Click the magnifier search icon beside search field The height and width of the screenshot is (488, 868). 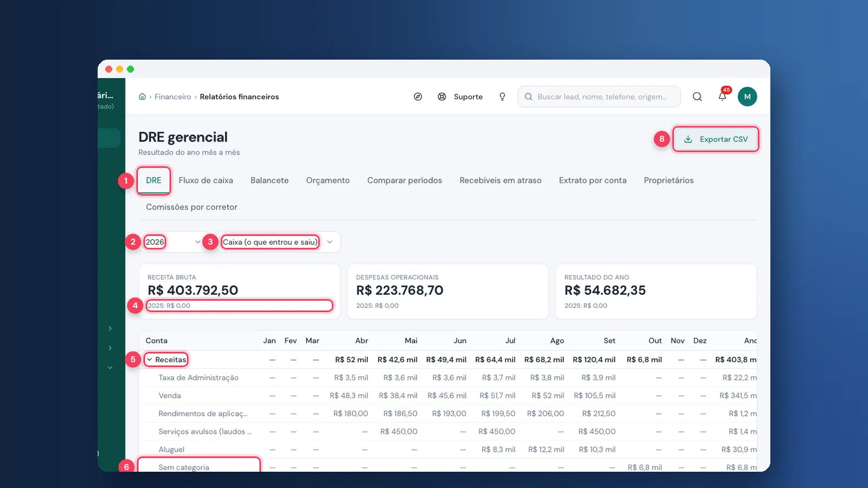697,97
